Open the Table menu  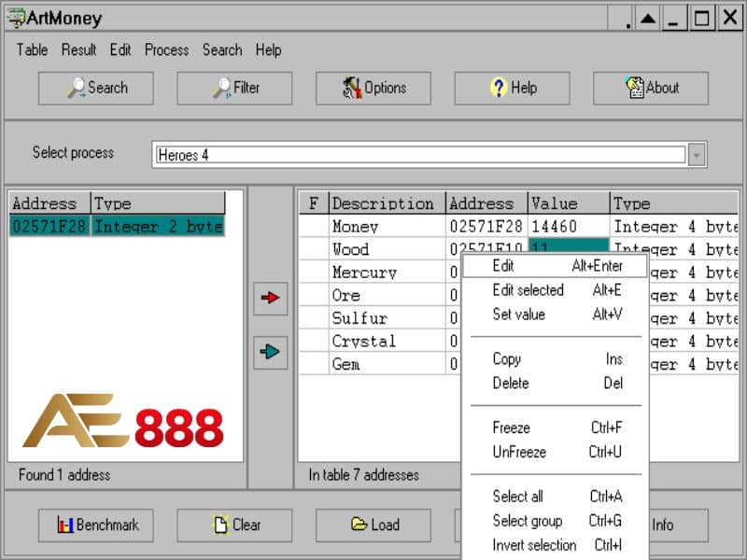32,50
